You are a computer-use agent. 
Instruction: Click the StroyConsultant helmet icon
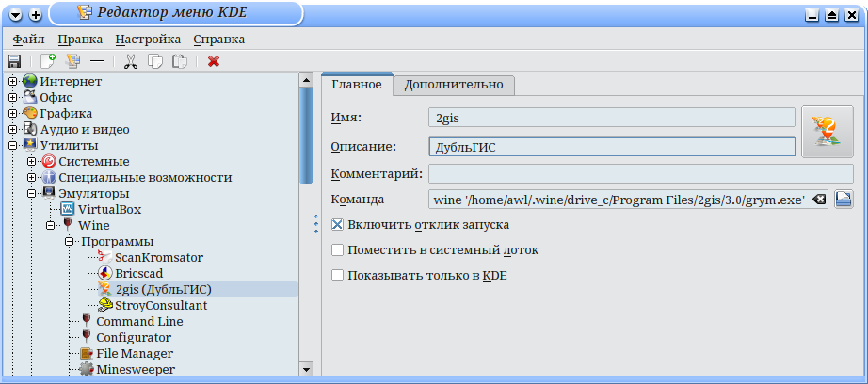tap(104, 306)
